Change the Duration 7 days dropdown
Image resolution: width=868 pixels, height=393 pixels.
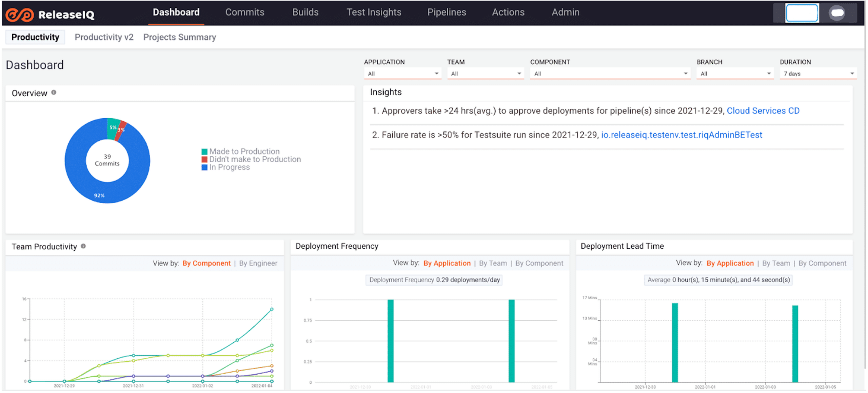point(818,74)
